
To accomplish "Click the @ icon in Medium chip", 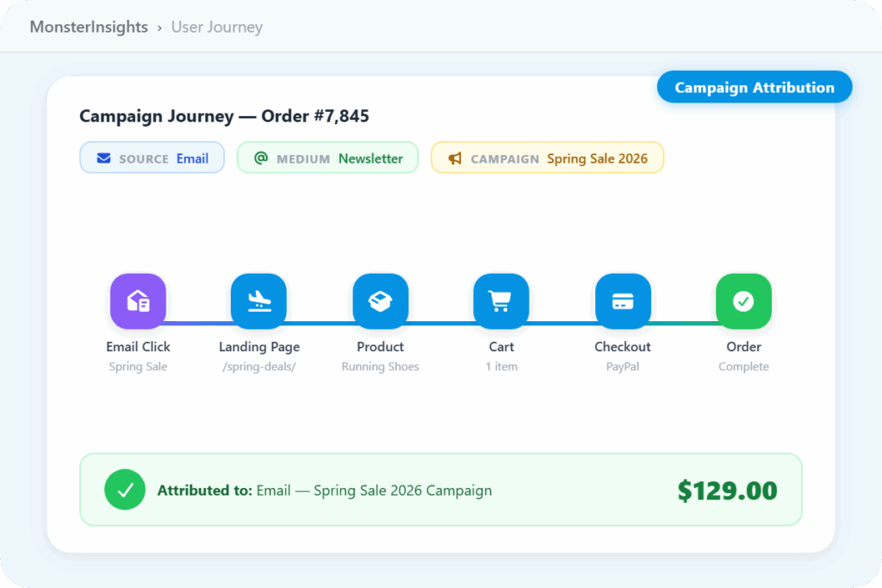I will pos(261,158).
